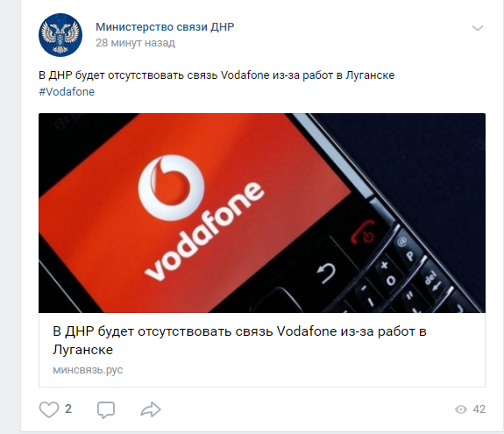This screenshot has width=504, height=434.
Task: Share the post using the arrow icon
Action: 151,409
